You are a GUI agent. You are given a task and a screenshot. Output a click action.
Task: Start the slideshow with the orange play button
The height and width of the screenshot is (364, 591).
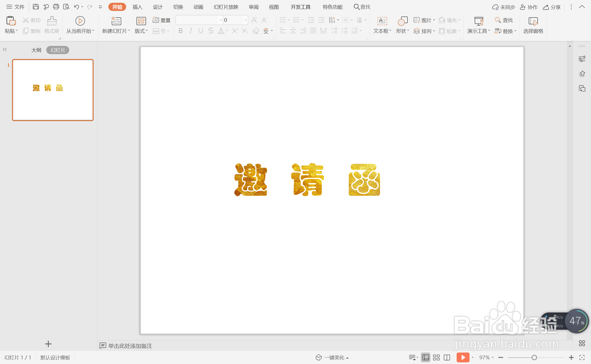[463, 357]
